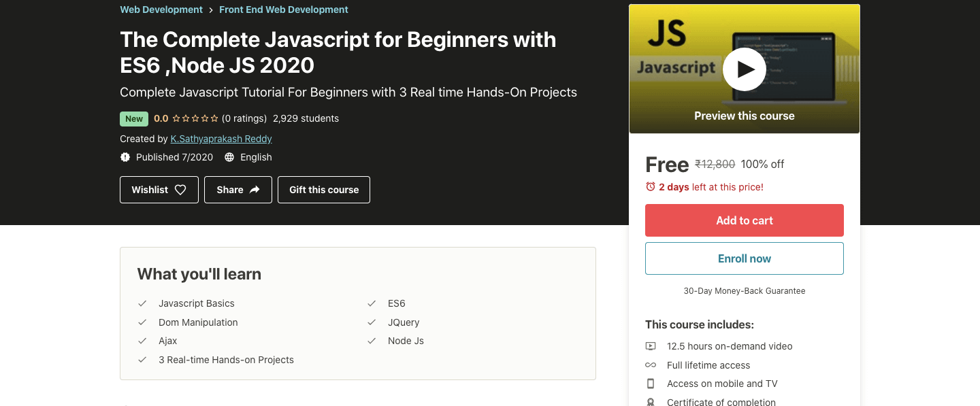Click the mobile device access icon
The height and width of the screenshot is (406, 980).
[x=651, y=384]
